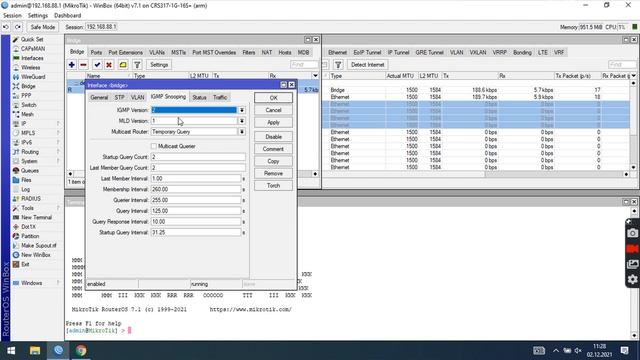Click the yellow comment icon in Bridge toolbar
This screenshot has height=360, width=640.
pos(123,64)
